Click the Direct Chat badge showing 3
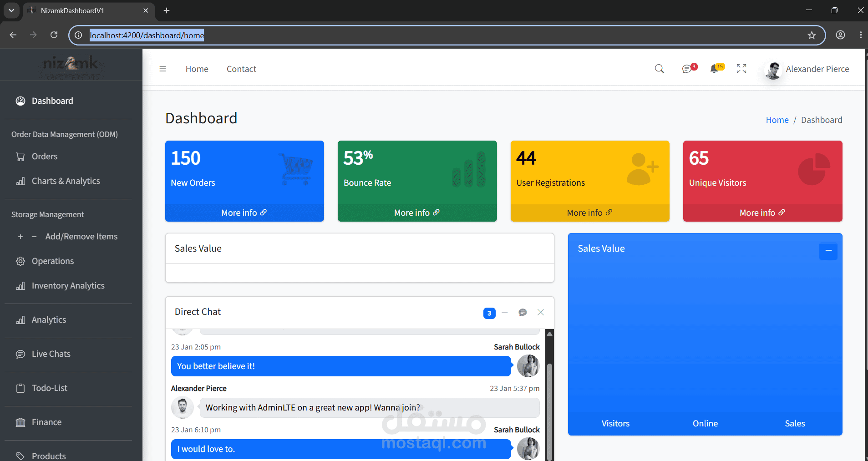This screenshot has width=868, height=461. coord(489,313)
